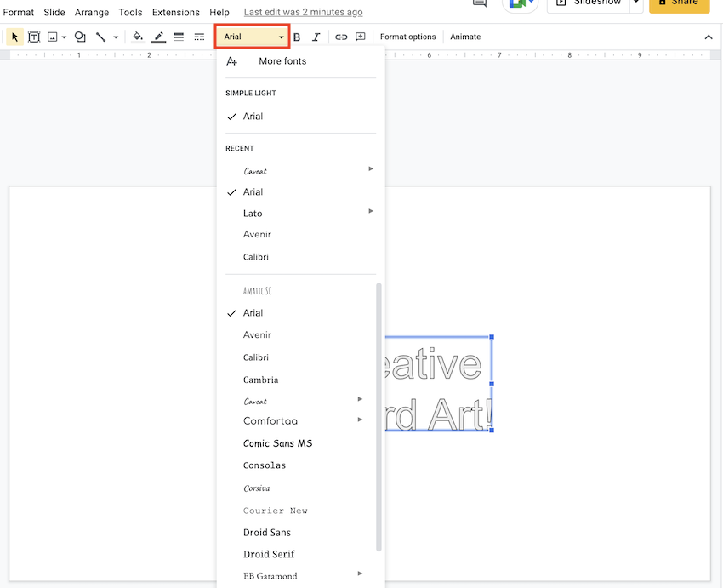Toggle italic formatting
This screenshot has height=588, width=723.
point(316,37)
